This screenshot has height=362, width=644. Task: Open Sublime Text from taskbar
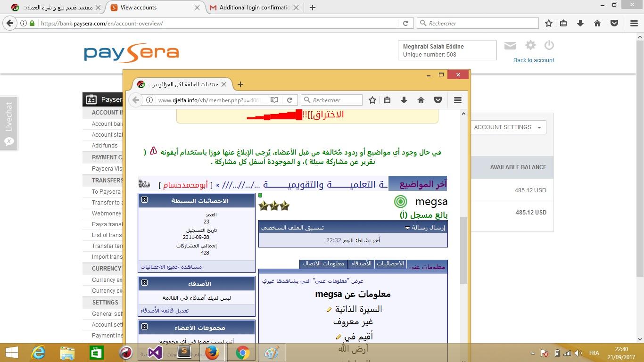(184, 352)
